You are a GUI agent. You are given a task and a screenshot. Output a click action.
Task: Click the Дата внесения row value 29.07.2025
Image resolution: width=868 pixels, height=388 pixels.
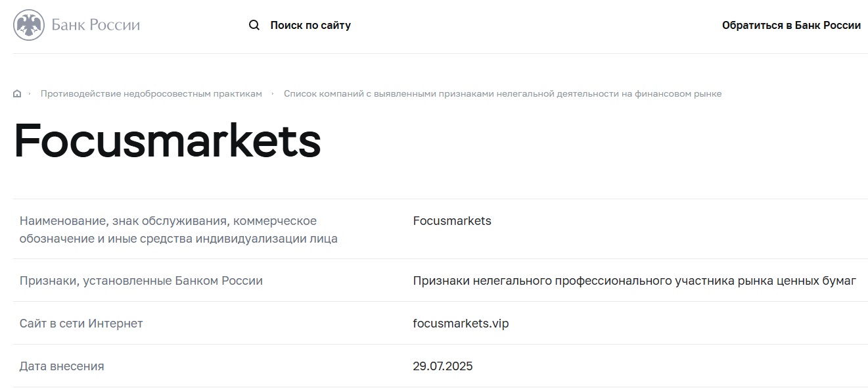pyautogui.click(x=443, y=366)
